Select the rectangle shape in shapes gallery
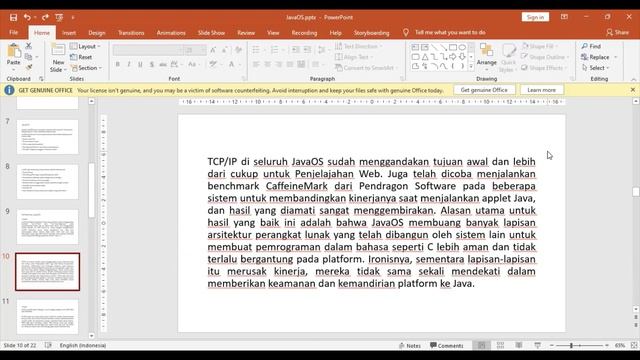This screenshot has height=360, width=640. point(453,47)
